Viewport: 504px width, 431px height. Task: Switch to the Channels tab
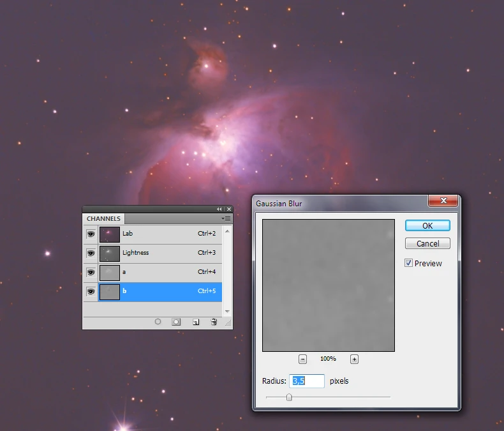pos(103,218)
